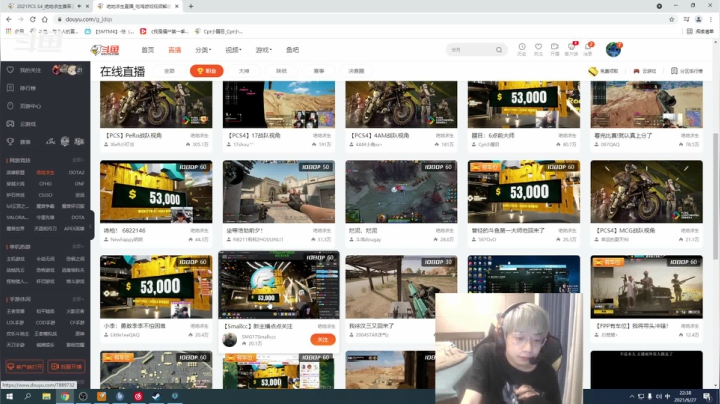The height and width of the screenshot is (404, 720).
Task: Open the 赛事 trophy sidebar item
Action: (19, 142)
